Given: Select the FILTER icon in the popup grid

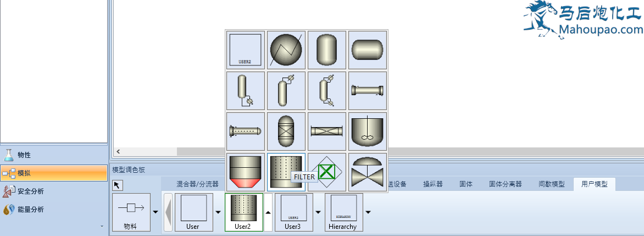Looking at the screenshot, I should pyautogui.click(x=286, y=172).
